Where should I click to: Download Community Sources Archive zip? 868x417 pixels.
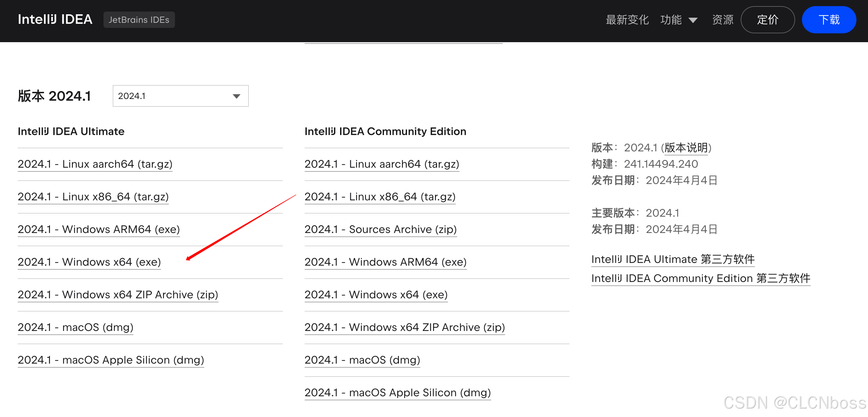click(381, 229)
